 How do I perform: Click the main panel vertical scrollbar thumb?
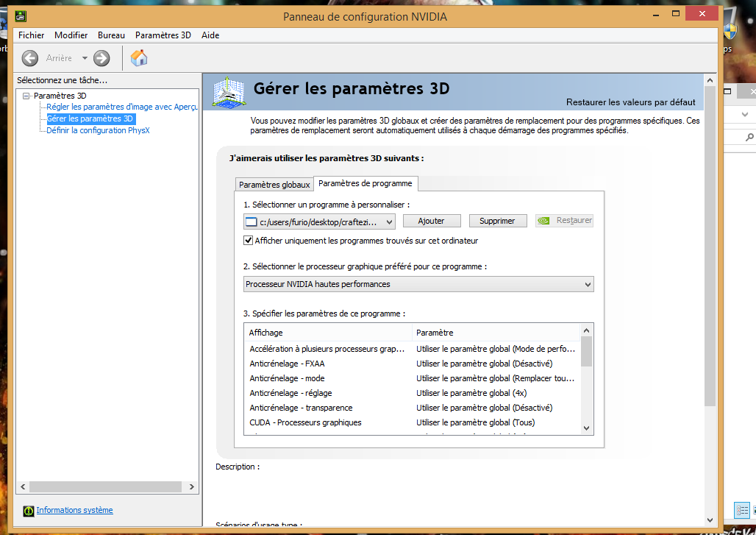point(710,247)
